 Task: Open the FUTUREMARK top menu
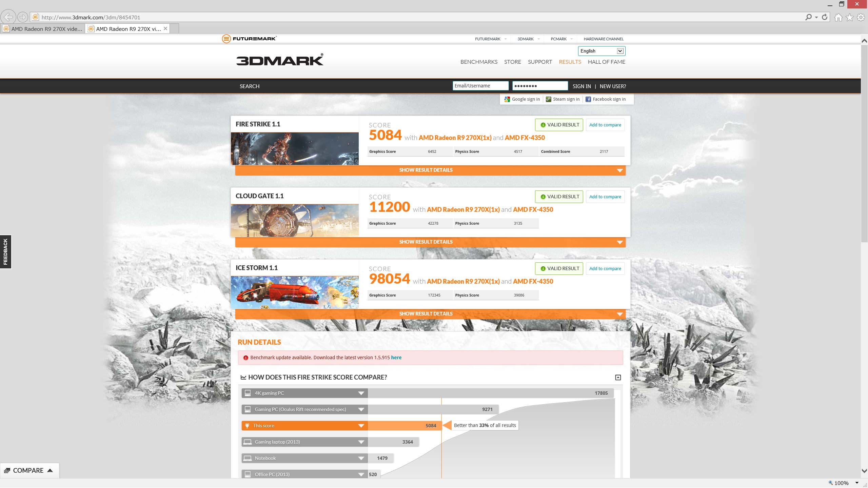(x=491, y=39)
